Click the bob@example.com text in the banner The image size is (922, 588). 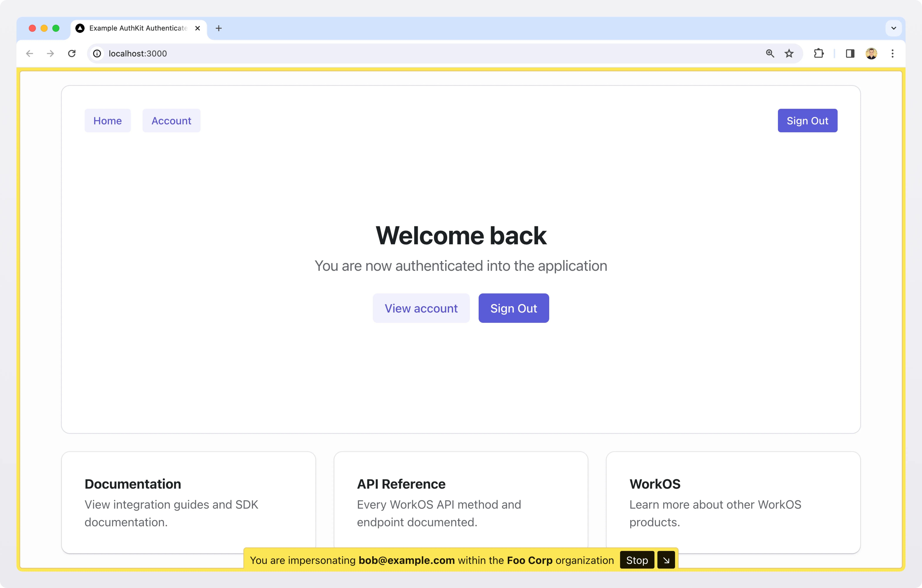pyautogui.click(x=407, y=560)
